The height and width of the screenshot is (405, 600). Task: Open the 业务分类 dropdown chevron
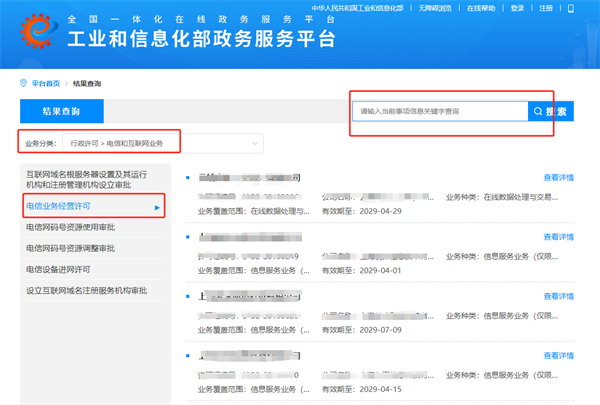(254, 144)
